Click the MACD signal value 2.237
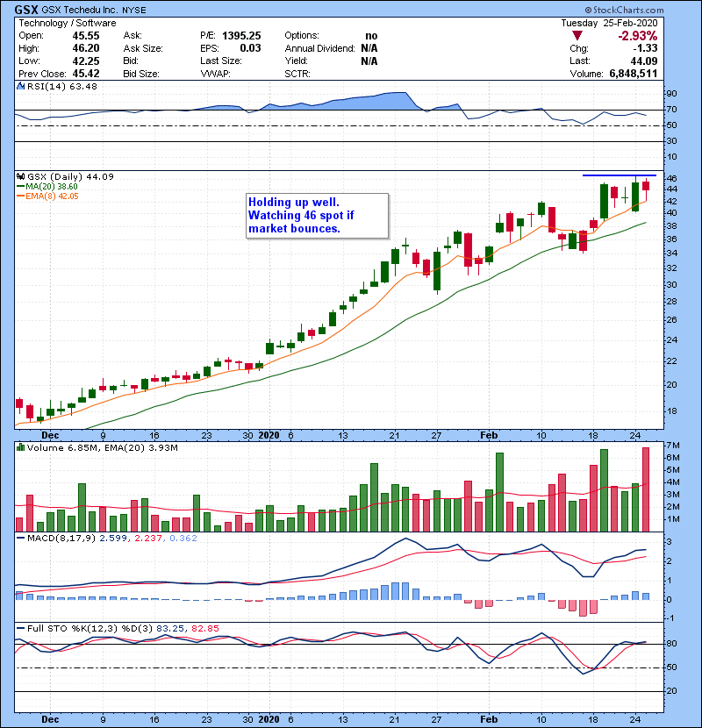 tap(147, 538)
